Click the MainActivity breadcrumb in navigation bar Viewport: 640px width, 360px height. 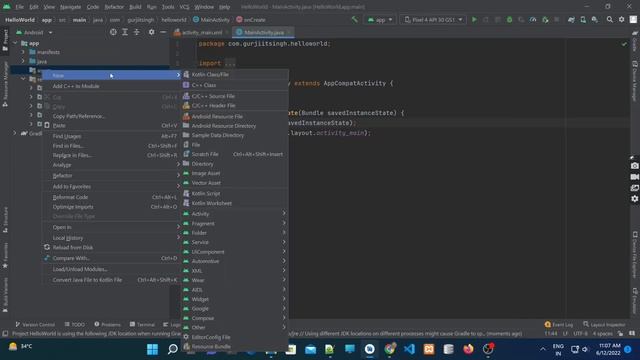point(211,20)
